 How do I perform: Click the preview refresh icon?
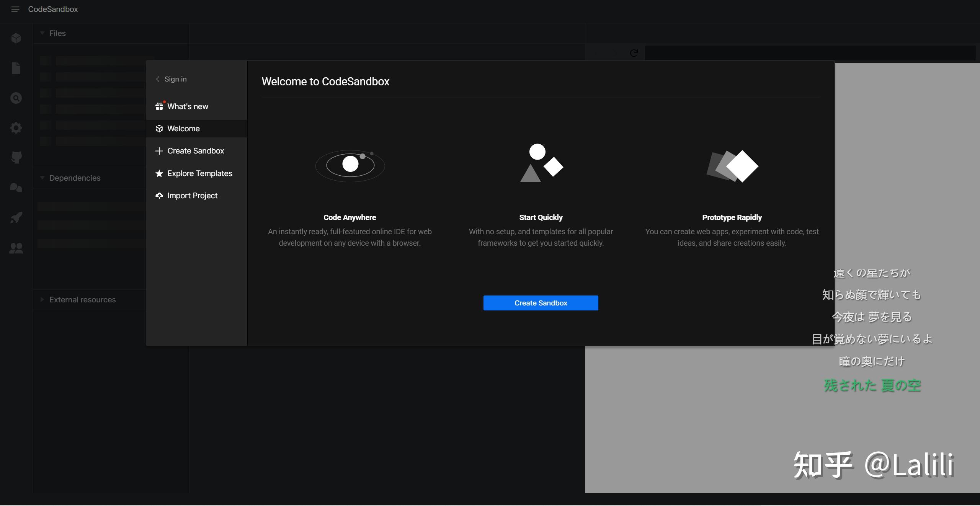click(634, 53)
